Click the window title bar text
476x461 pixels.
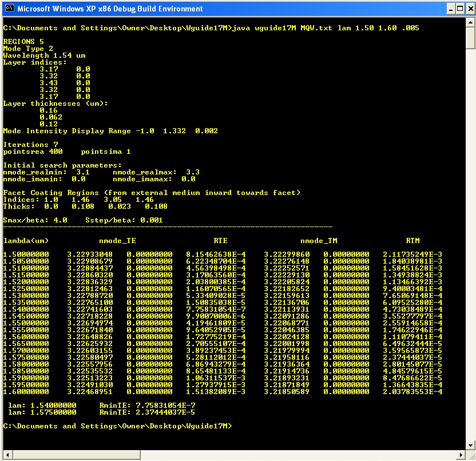pyautogui.click(x=110, y=9)
